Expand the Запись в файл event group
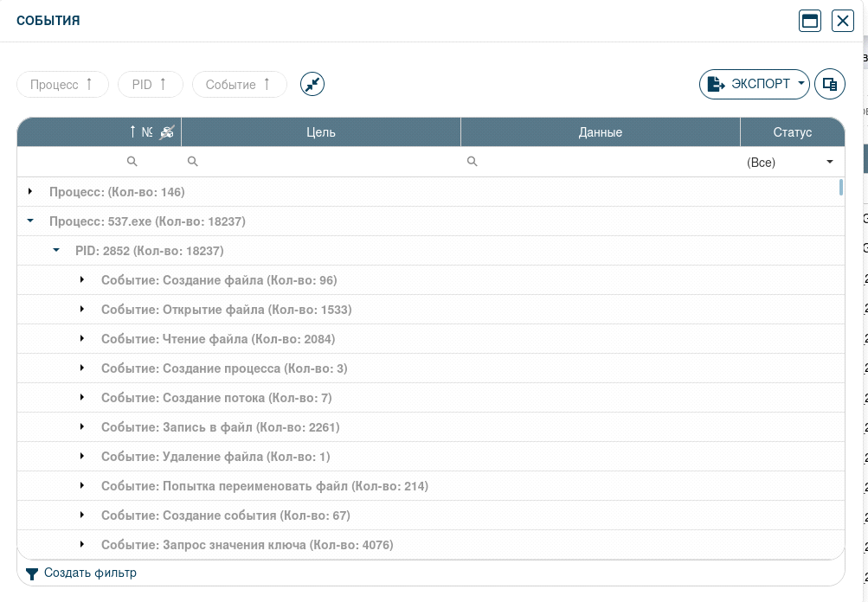868x602 pixels. [82, 427]
